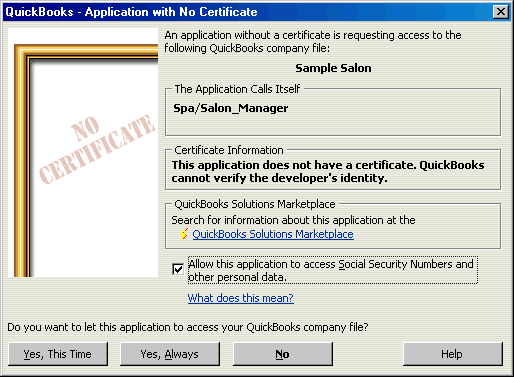Screen dimensions: 514x377
Task: Click the Spa/Salon_Manager application name
Action: (x=231, y=108)
